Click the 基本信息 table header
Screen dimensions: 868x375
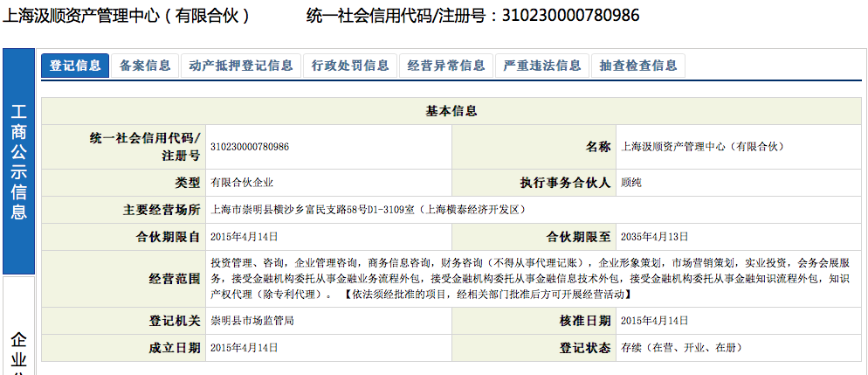point(451,111)
